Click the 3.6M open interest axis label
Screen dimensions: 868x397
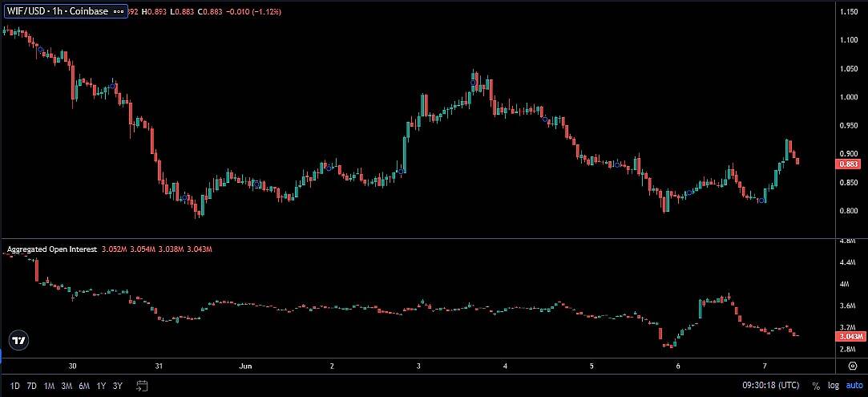click(x=848, y=306)
